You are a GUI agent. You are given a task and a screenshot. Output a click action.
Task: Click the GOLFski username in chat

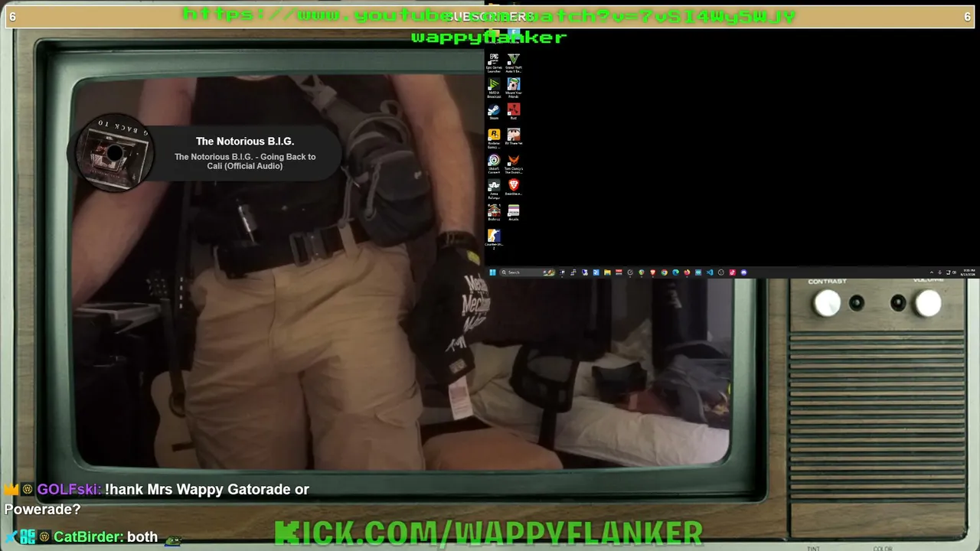[x=67, y=489]
